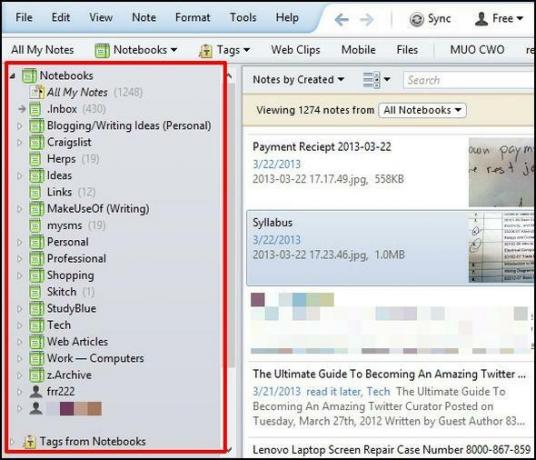Click the Free account person icon
Viewport: 536px width, 460px height.
coord(481,18)
